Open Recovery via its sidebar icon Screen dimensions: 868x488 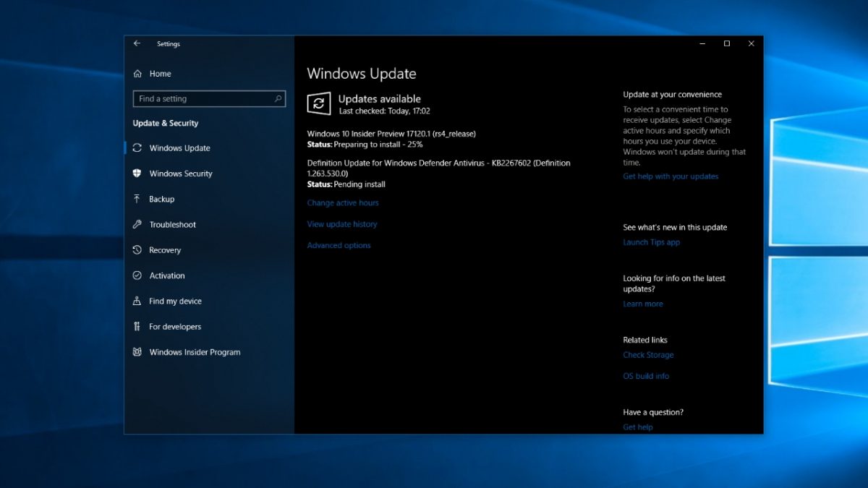pos(138,249)
